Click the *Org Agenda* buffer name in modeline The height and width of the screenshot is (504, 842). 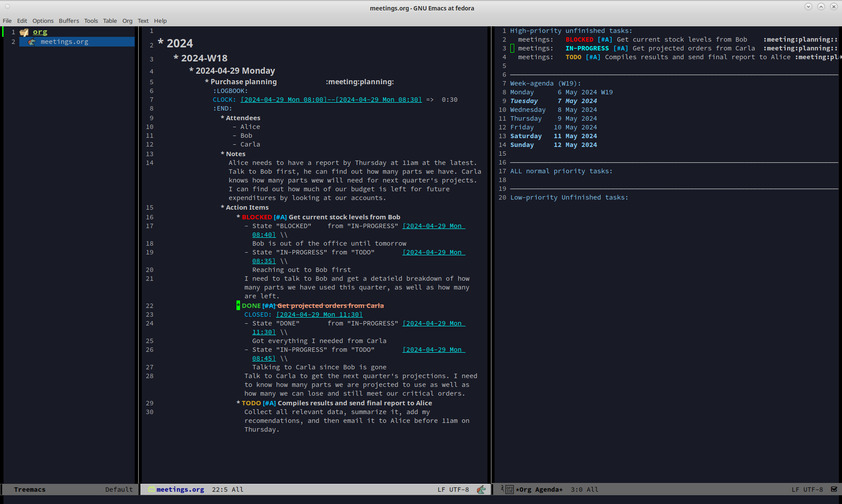tap(539, 489)
